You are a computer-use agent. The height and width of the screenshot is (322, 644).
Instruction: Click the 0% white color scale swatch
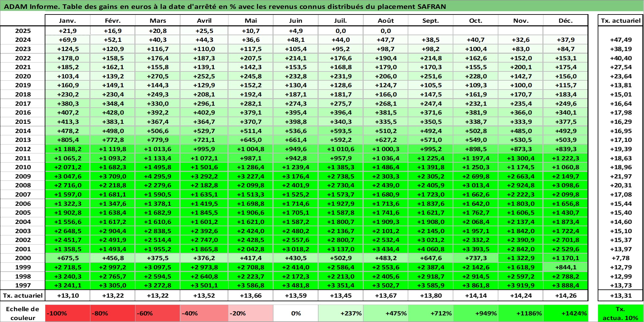coord(296,313)
